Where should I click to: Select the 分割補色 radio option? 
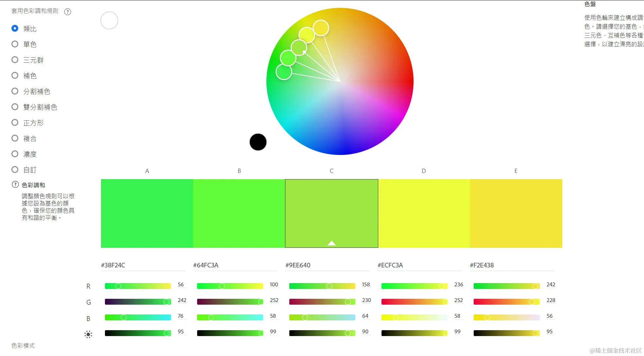15,91
